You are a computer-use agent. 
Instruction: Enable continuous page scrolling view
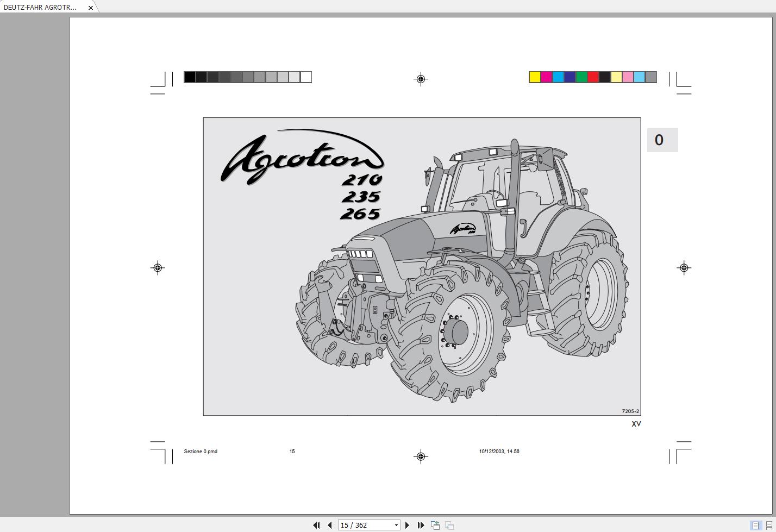click(768, 525)
